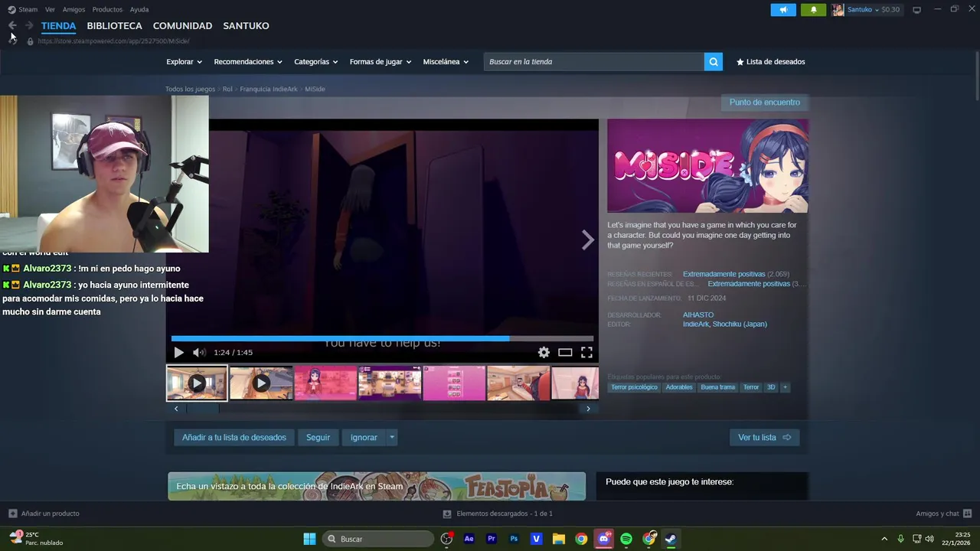Open Lista de deseados link
Screen dimensions: 980x551
pyautogui.click(x=770, y=62)
